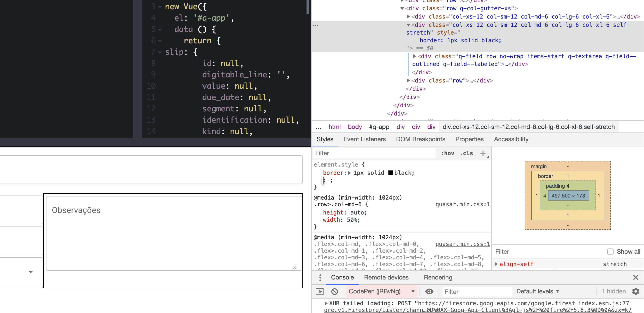Expand the breadcrumb overflow ellipsis
Viewport: 644px width, 313px height.
[318, 127]
